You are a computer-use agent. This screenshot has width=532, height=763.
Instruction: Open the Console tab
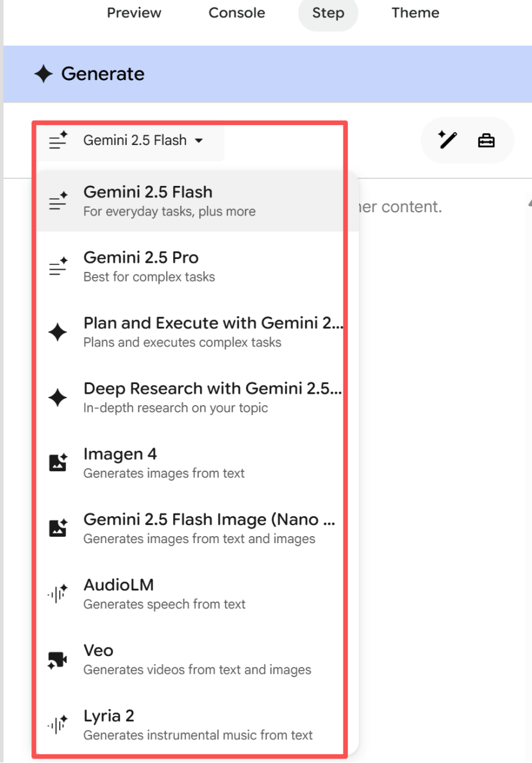(x=237, y=13)
